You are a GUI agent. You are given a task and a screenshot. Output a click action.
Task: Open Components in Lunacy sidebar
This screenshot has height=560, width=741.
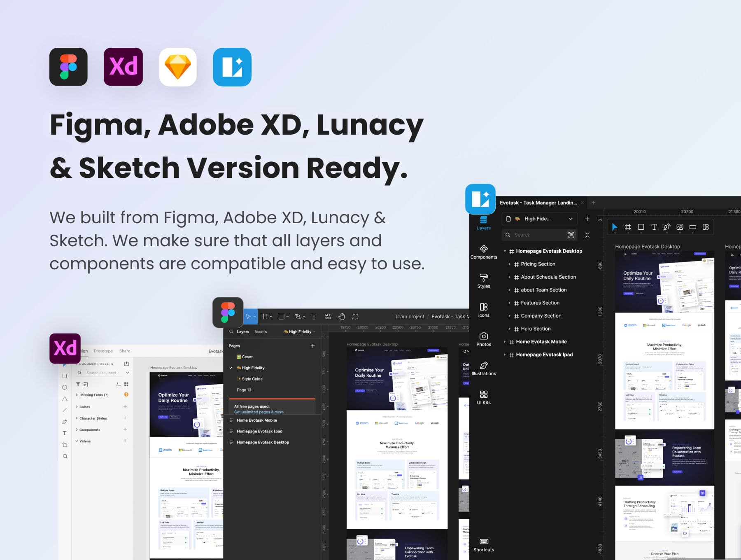(484, 252)
